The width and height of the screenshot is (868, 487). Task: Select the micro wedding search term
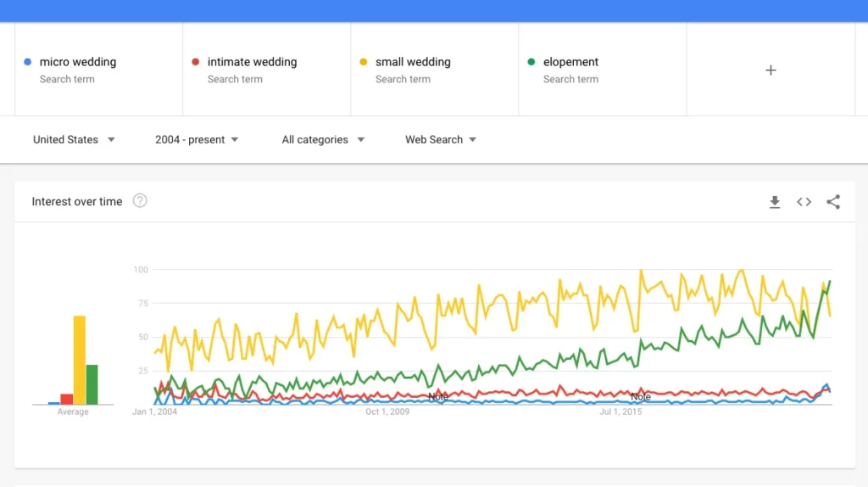click(78, 62)
